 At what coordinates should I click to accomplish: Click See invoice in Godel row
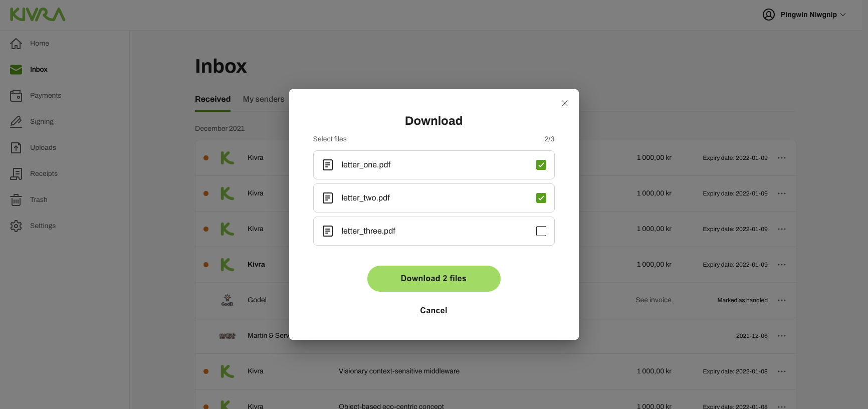654,300
